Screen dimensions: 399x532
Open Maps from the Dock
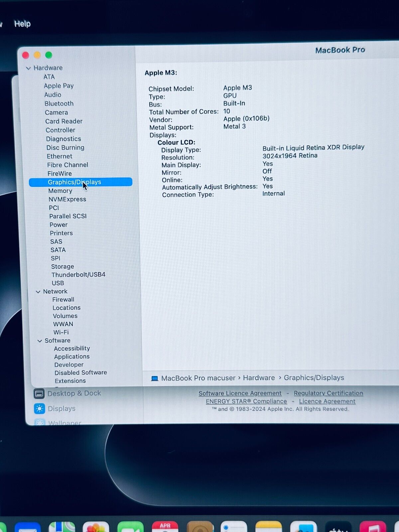[x=62, y=527]
